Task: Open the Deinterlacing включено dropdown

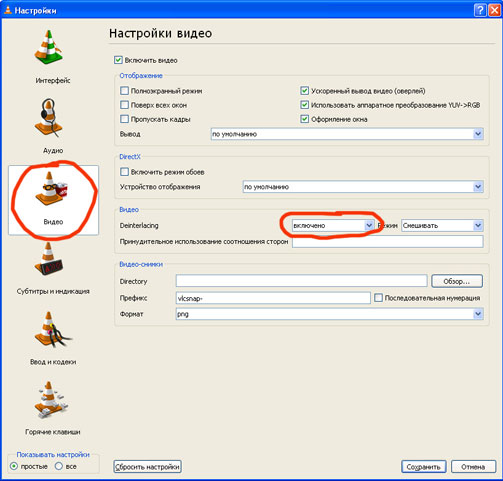Action: coord(333,226)
